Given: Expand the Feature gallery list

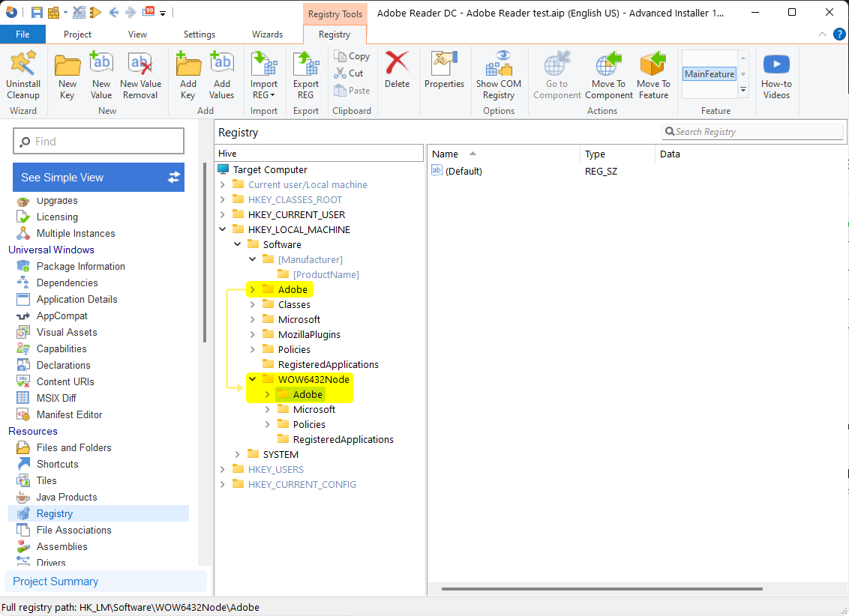Looking at the screenshot, I should coord(743,90).
